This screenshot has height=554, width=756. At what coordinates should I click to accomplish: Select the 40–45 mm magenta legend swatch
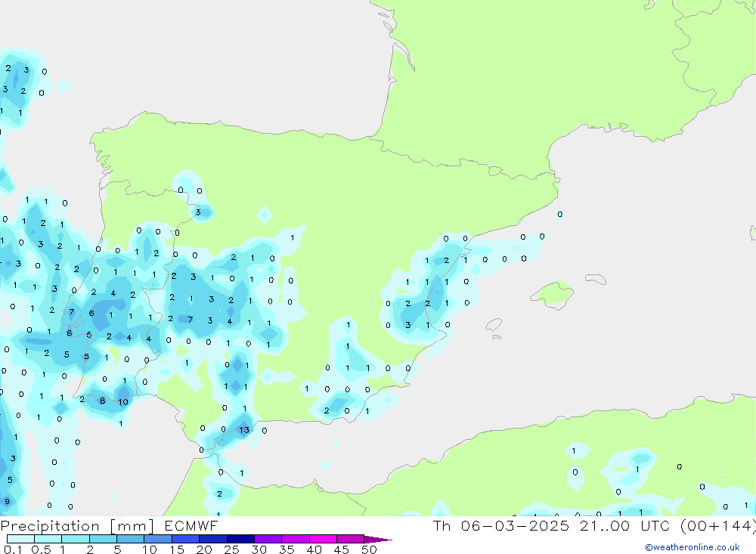coord(323,539)
